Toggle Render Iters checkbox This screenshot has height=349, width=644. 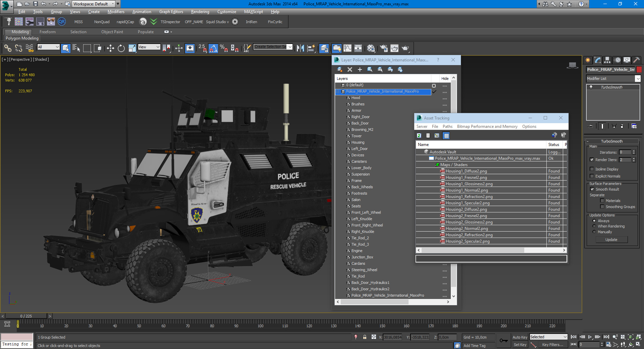(x=592, y=160)
